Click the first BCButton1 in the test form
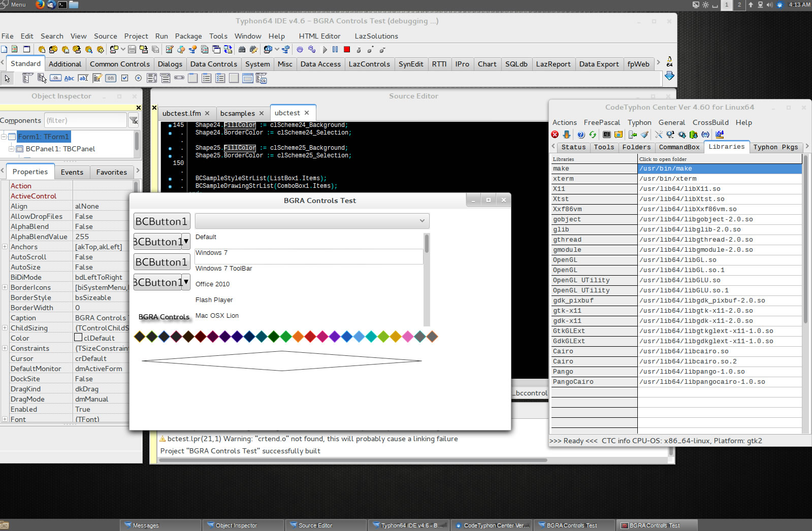Viewport: 812px width, 531px height. coord(161,221)
